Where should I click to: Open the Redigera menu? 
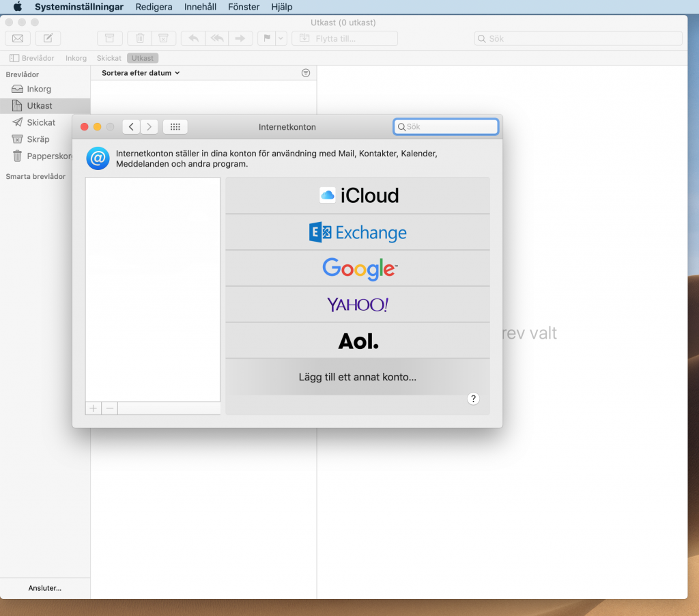(154, 7)
